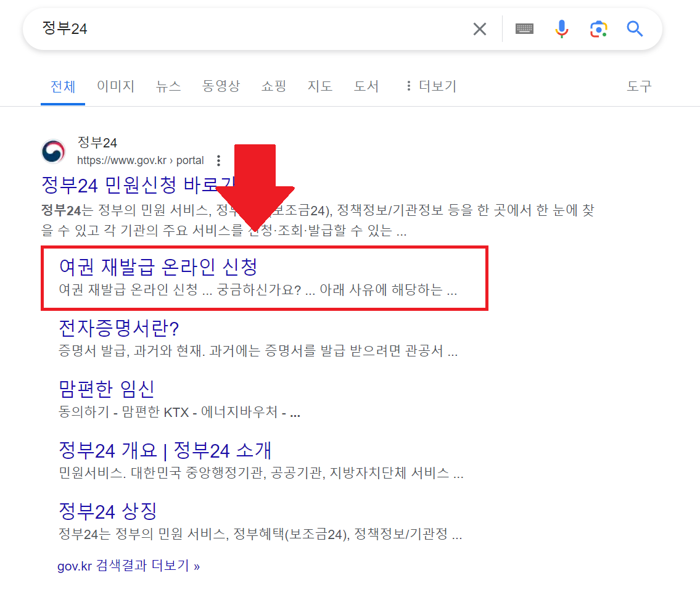The width and height of the screenshot is (700, 589).
Task: Open the 도구 search tools panel
Action: pos(638,86)
